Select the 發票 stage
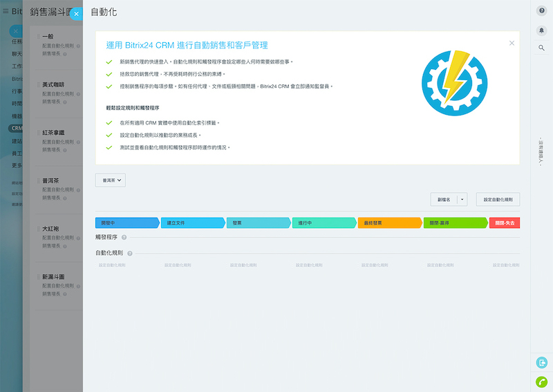 tap(259, 223)
